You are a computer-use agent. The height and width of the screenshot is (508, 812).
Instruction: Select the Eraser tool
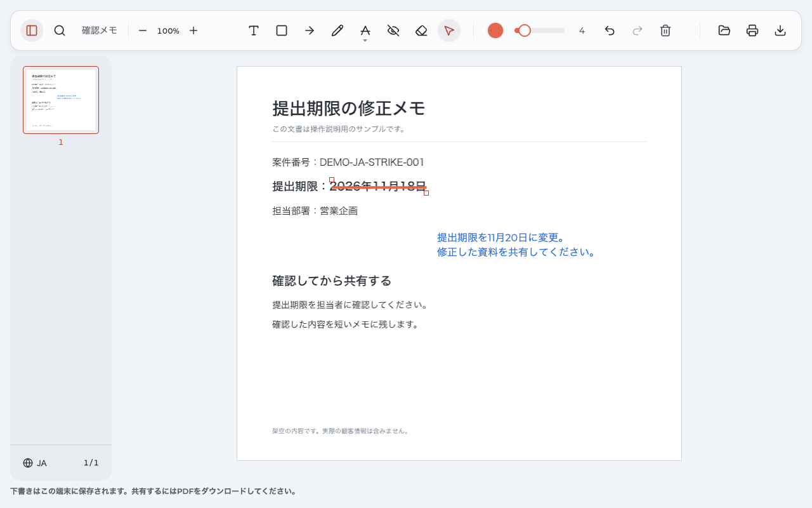point(421,30)
